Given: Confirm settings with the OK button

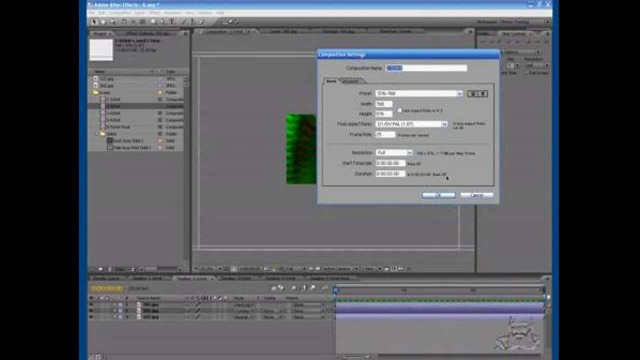Looking at the screenshot, I should [x=439, y=195].
